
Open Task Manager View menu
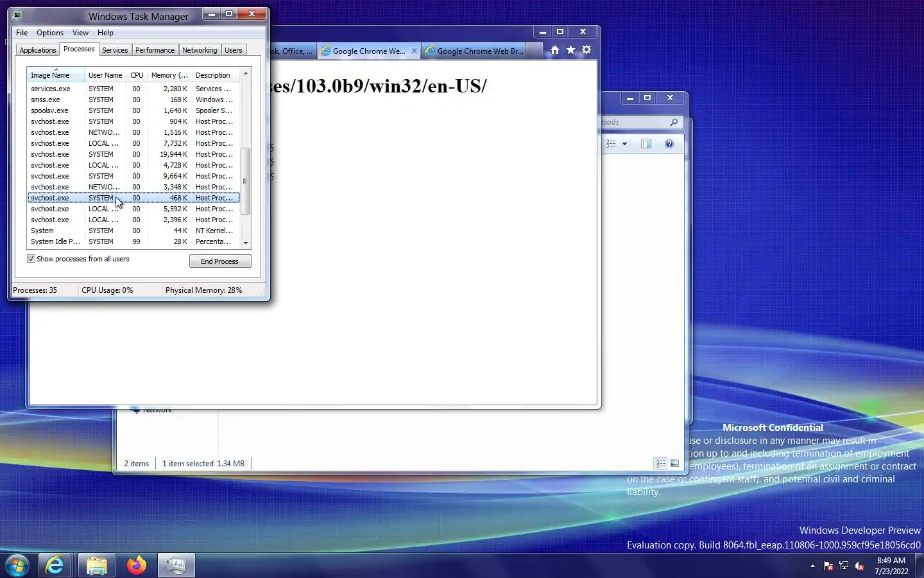(80, 33)
